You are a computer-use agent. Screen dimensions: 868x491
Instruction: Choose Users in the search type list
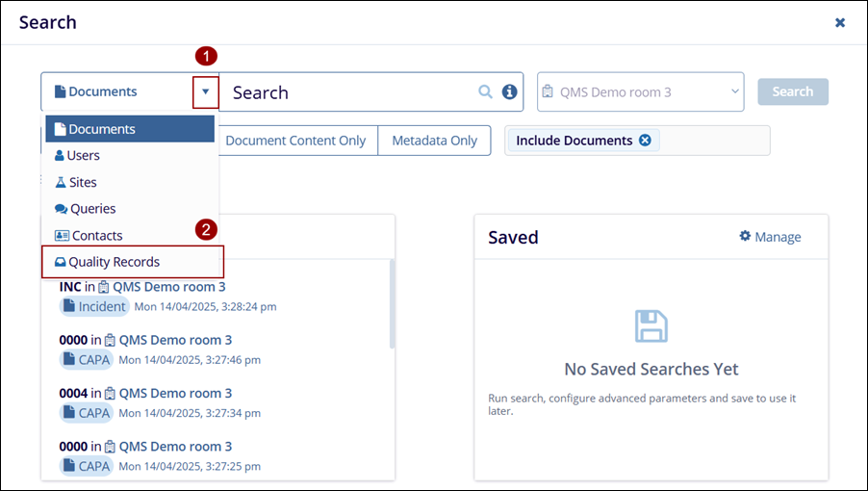pos(83,155)
